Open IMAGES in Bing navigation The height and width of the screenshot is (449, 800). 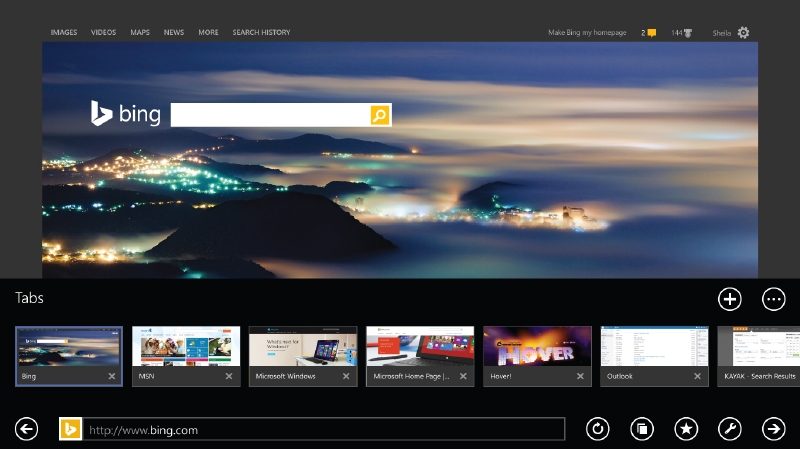click(64, 32)
